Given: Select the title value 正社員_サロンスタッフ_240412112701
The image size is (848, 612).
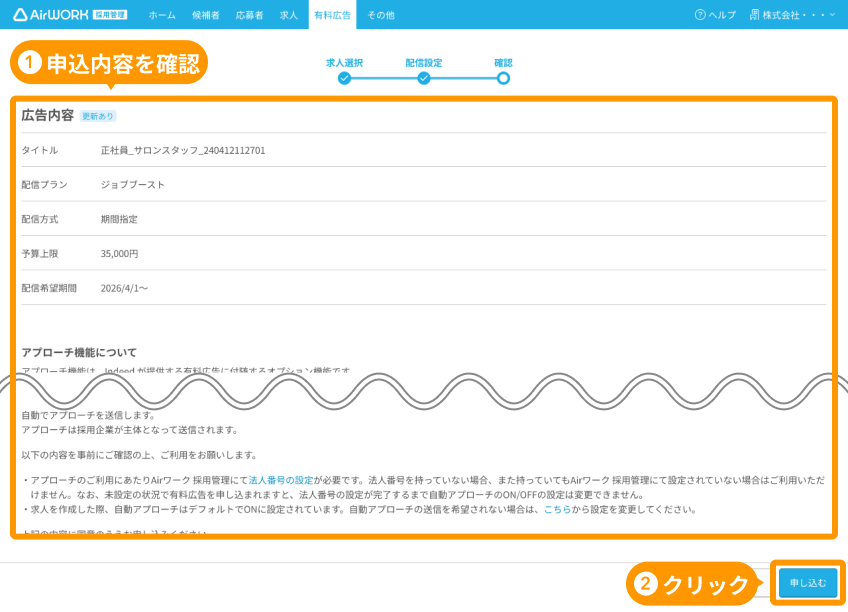Looking at the screenshot, I should 183,150.
